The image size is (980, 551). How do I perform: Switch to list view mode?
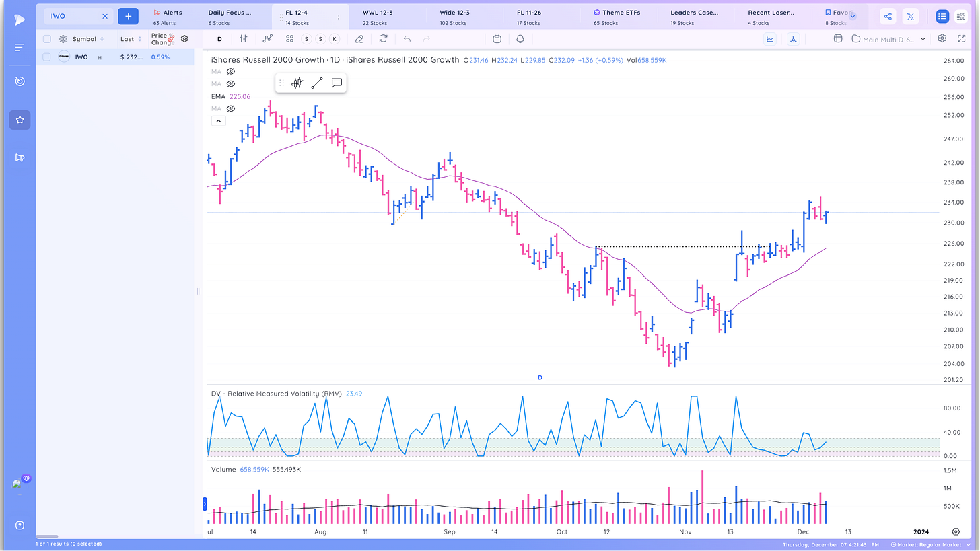[942, 16]
